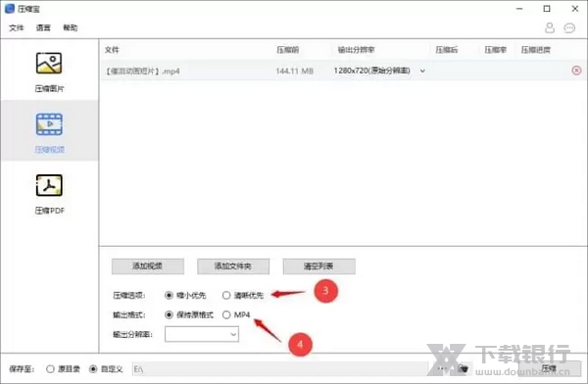Click the 压缩后 column header
588x384 pixels.
click(447, 50)
